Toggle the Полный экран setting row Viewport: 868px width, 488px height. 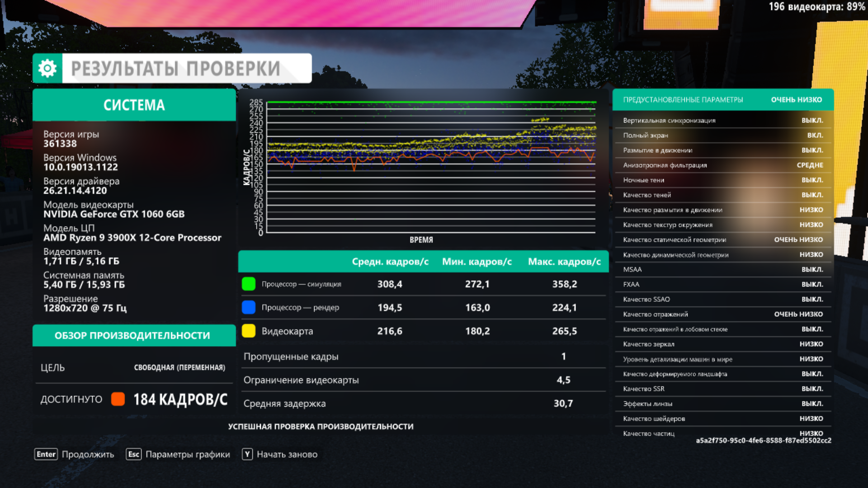[x=722, y=136]
